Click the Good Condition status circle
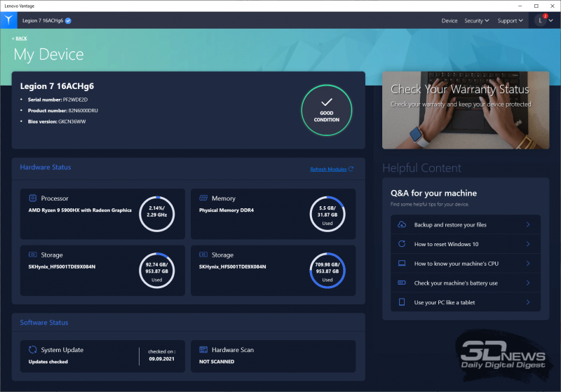The height and width of the screenshot is (392, 561). click(327, 110)
